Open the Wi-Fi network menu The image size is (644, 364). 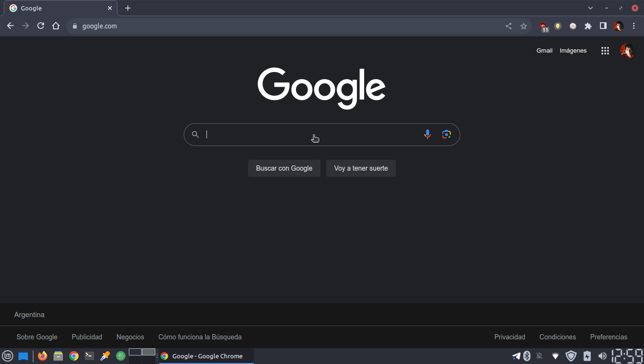click(555, 356)
